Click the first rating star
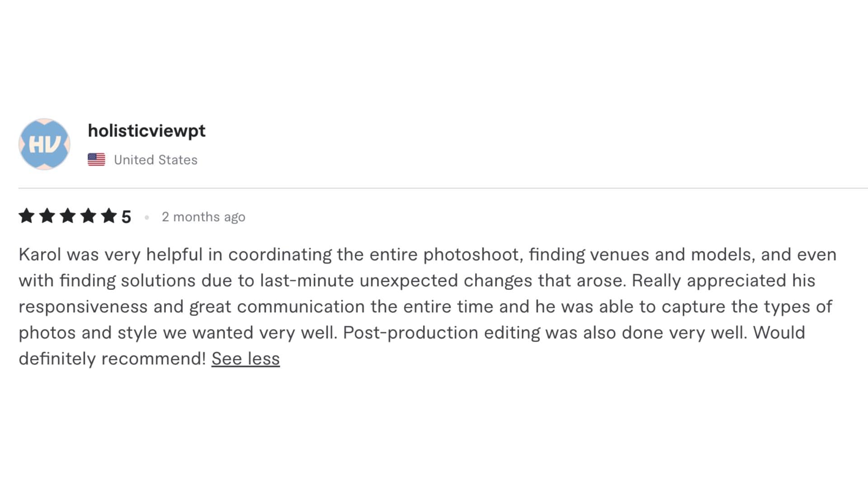 click(x=27, y=216)
